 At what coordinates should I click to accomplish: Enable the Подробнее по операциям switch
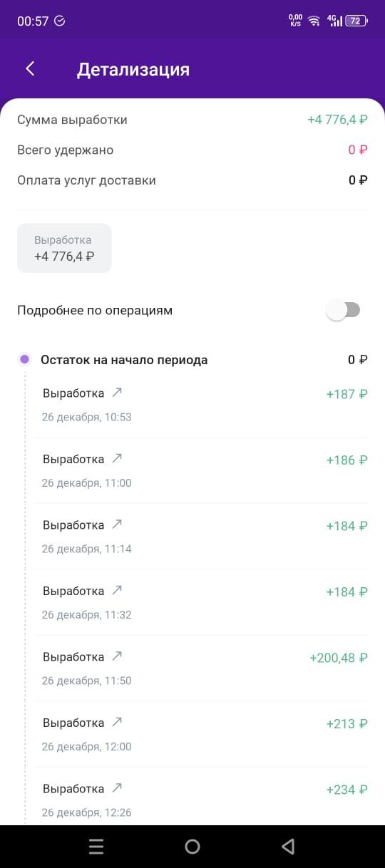pyautogui.click(x=343, y=310)
